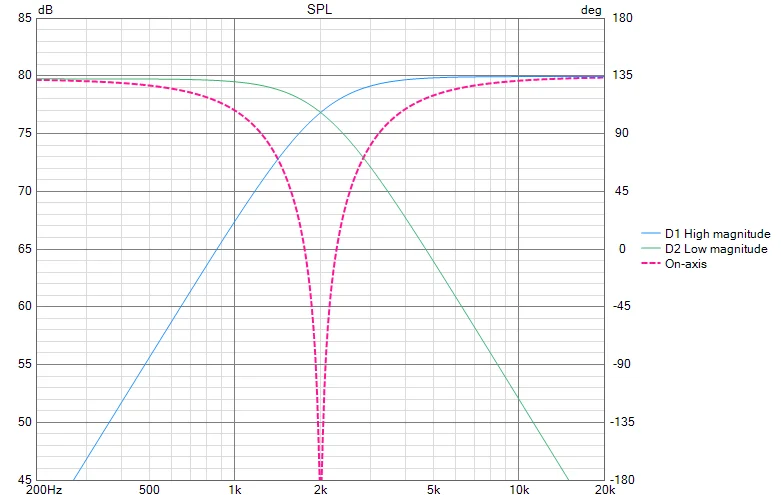Click the deg unit label at top right
This screenshot has height=495, width=781.
pyautogui.click(x=593, y=9)
